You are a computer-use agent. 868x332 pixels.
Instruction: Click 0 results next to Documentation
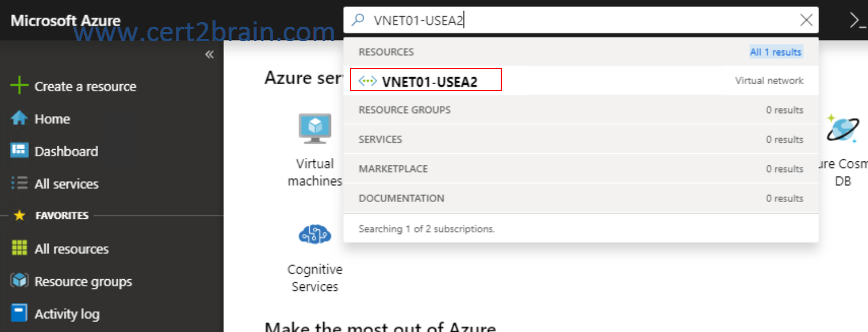784,198
